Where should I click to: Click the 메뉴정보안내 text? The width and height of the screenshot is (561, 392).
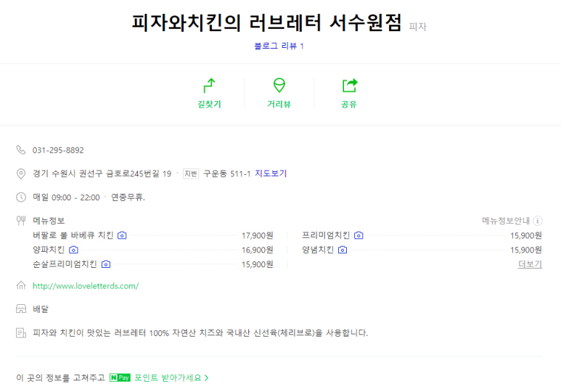(x=506, y=221)
